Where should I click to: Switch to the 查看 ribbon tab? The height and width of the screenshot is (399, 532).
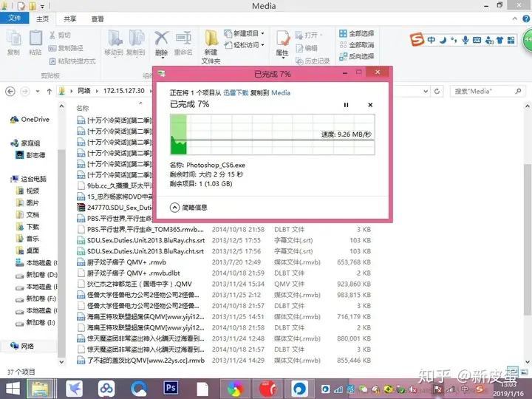point(98,19)
